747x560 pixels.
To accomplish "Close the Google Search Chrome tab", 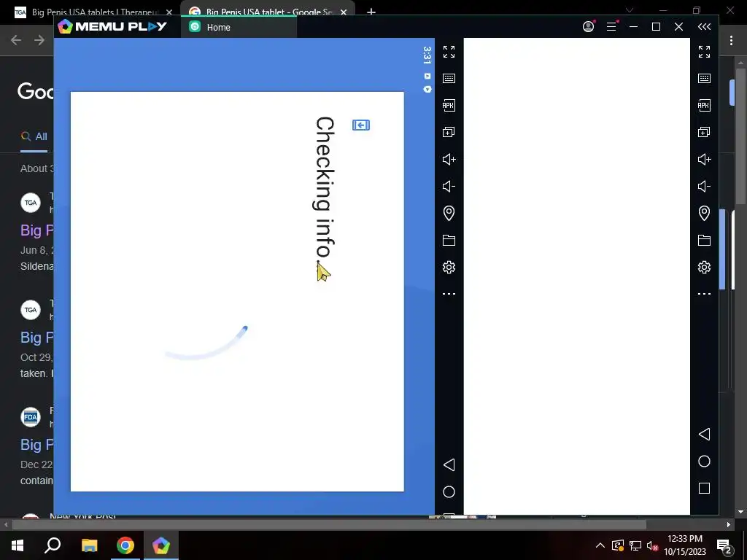I will click(344, 12).
